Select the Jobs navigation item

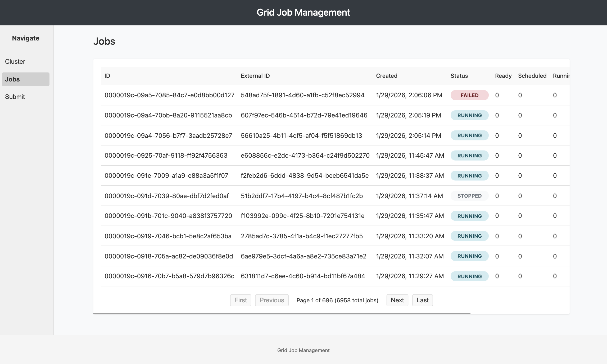coord(12,79)
